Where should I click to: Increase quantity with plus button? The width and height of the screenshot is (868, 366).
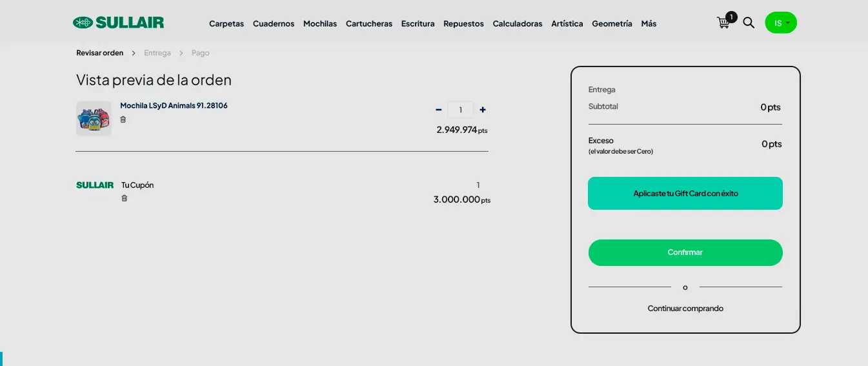tap(483, 110)
